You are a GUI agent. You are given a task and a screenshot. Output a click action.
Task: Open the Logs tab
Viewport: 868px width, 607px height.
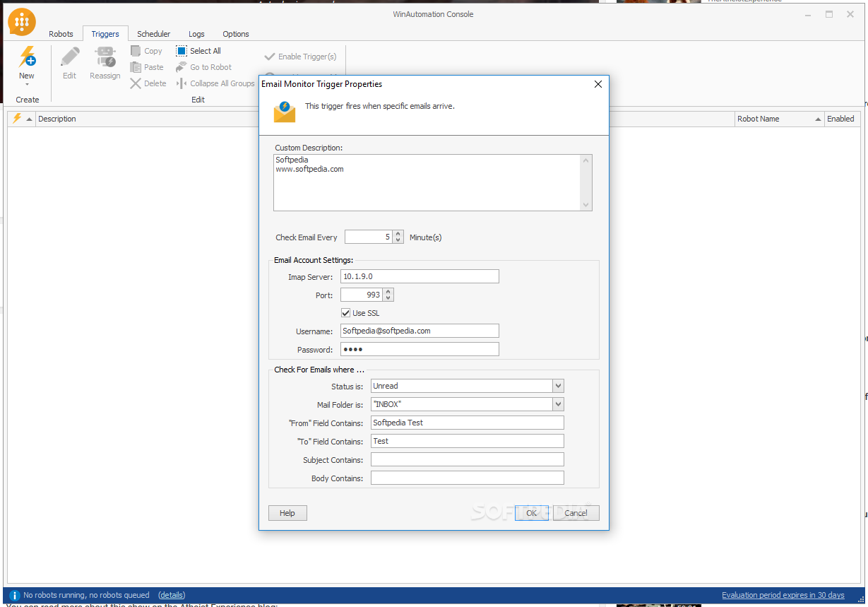coord(196,34)
